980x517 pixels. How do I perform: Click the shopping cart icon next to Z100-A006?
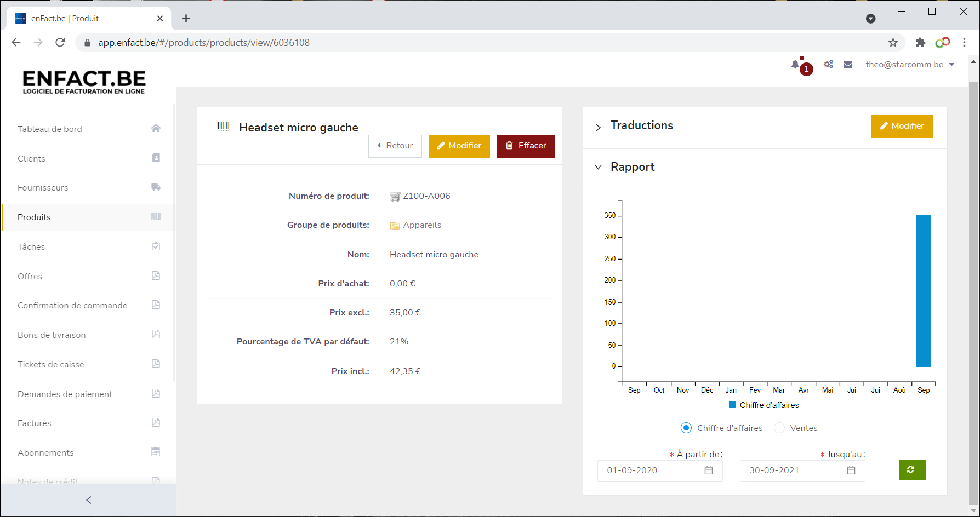click(395, 197)
